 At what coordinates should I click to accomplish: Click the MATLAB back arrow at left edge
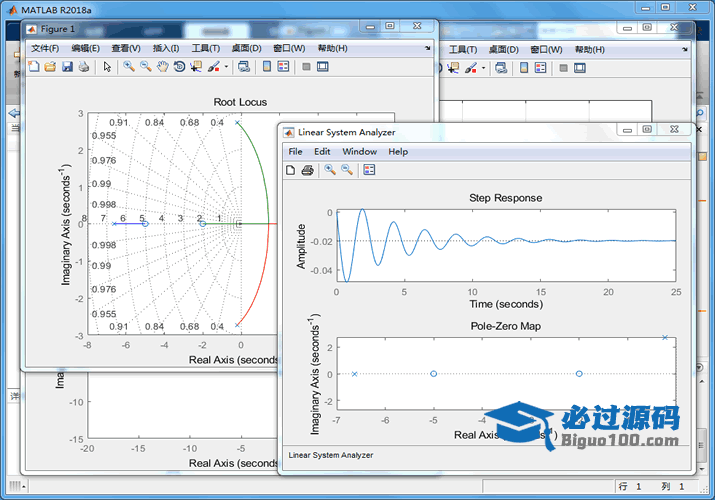coord(14,113)
